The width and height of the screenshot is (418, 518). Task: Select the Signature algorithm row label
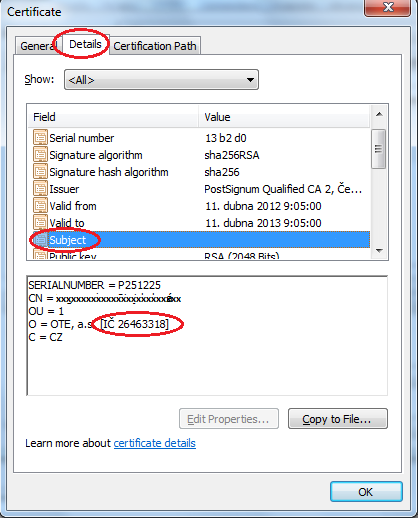(96, 155)
